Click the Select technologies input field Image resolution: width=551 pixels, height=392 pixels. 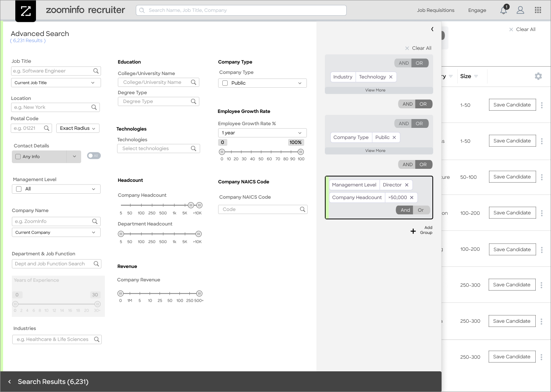pyautogui.click(x=159, y=149)
